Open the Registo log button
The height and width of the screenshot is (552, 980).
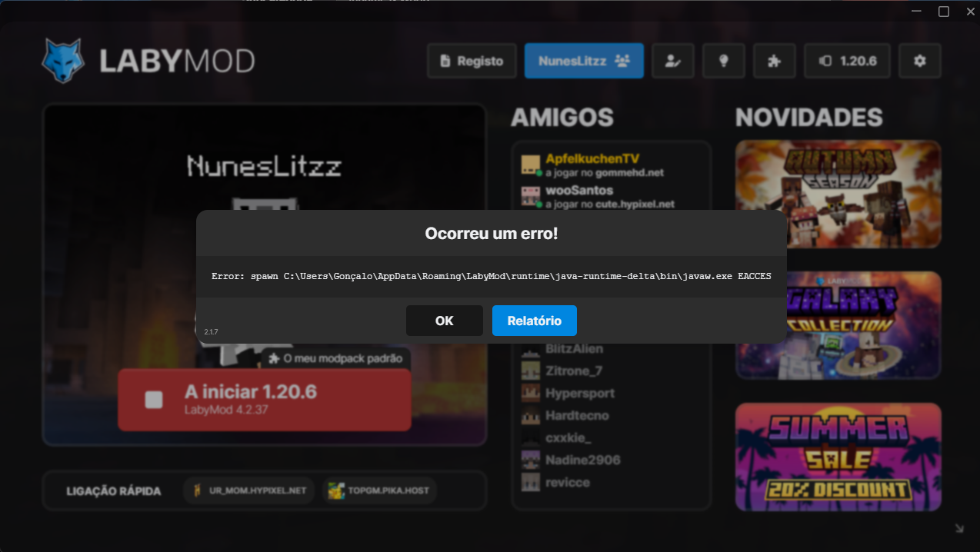472,61
